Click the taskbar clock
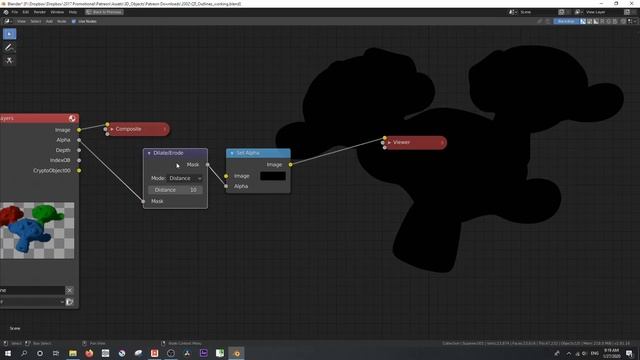This screenshot has width=640, height=360. tap(611, 353)
